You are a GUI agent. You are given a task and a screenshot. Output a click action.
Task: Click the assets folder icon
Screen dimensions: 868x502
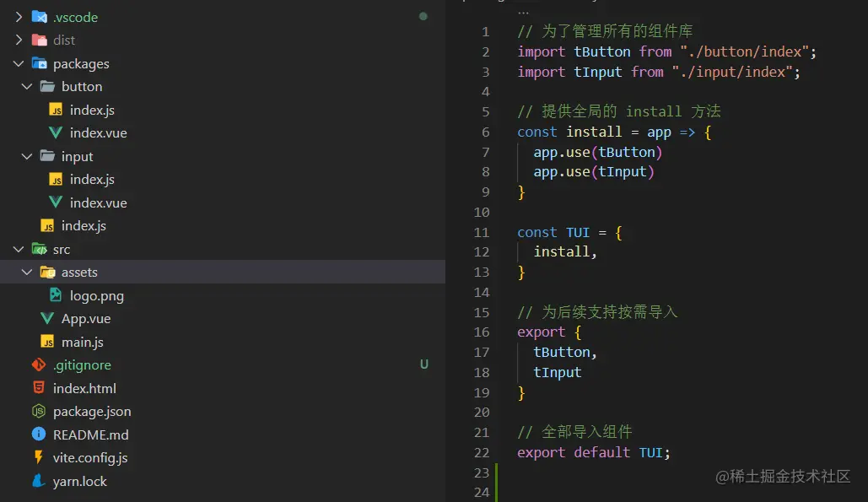coord(47,273)
